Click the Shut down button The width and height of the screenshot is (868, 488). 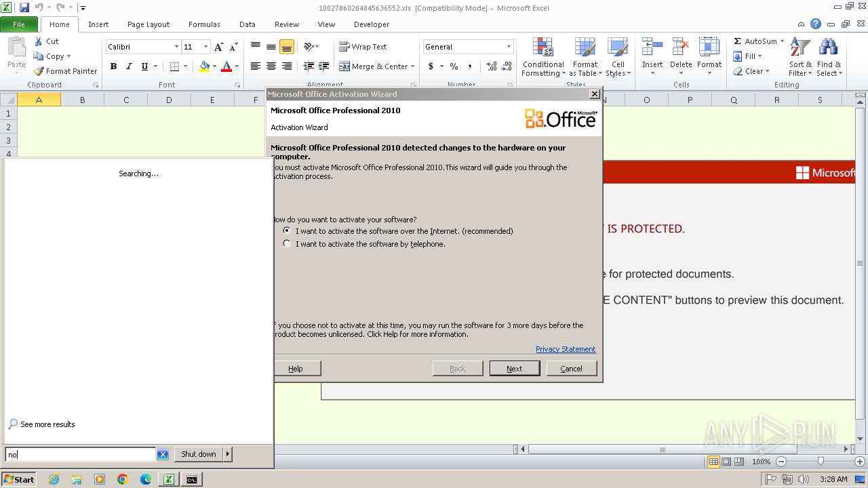[x=199, y=454]
